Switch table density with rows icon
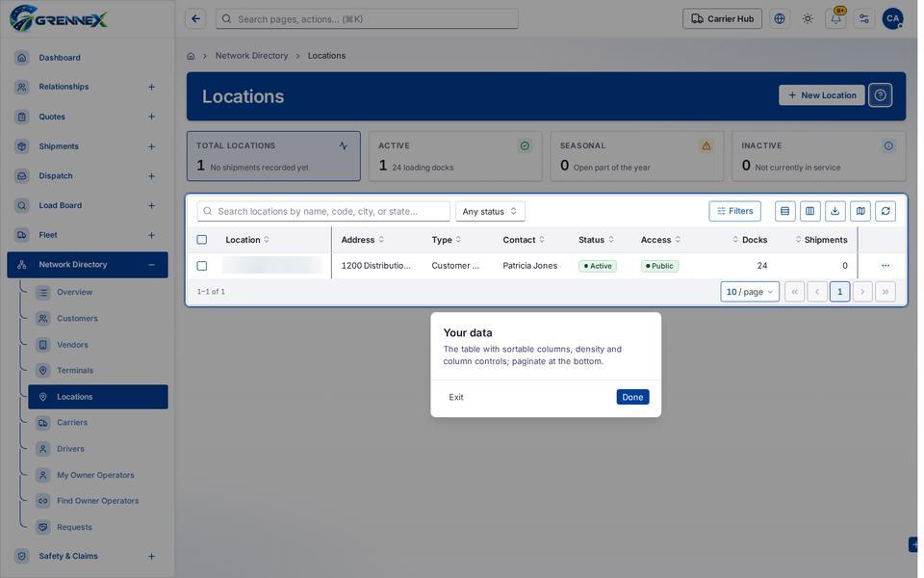This screenshot has height=578, width=924. [x=785, y=211]
